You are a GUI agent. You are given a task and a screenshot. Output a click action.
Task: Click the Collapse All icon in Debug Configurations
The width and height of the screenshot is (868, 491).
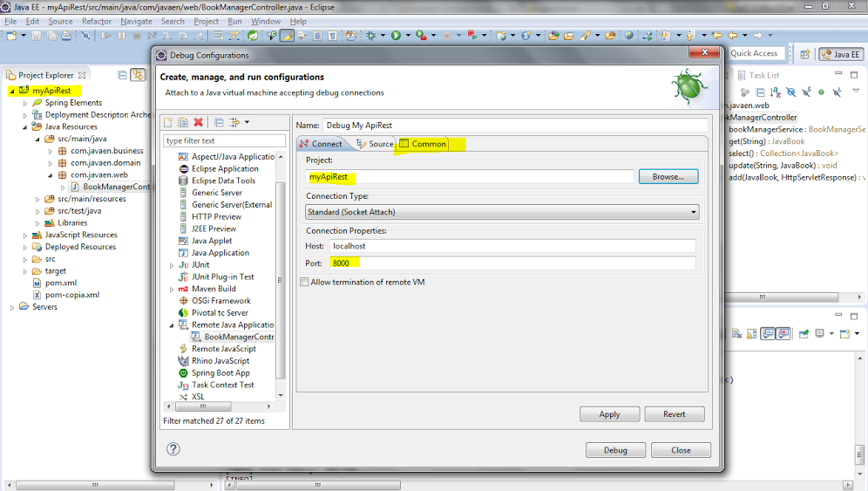(219, 122)
